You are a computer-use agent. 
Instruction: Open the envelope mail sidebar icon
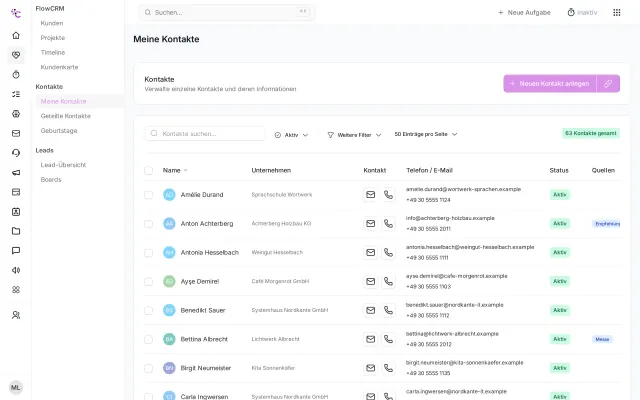click(16, 133)
